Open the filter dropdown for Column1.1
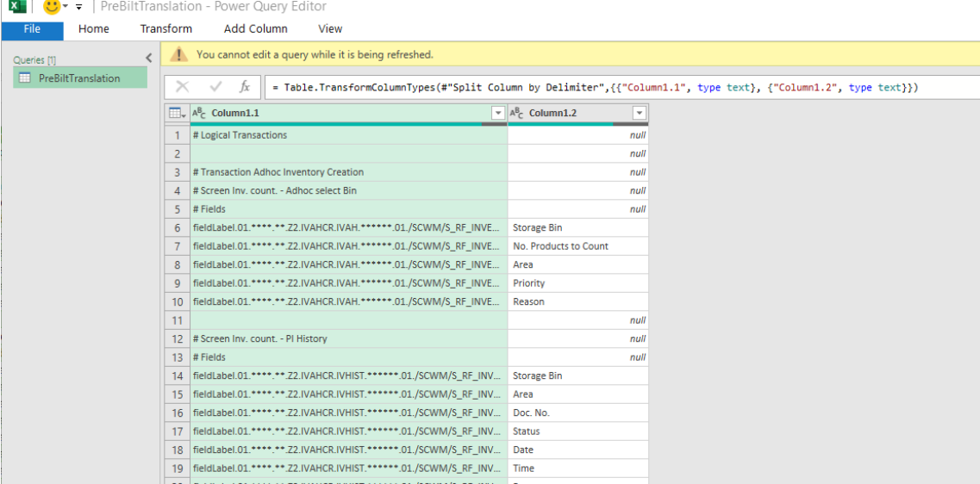980x484 pixels. click(497, 114)
